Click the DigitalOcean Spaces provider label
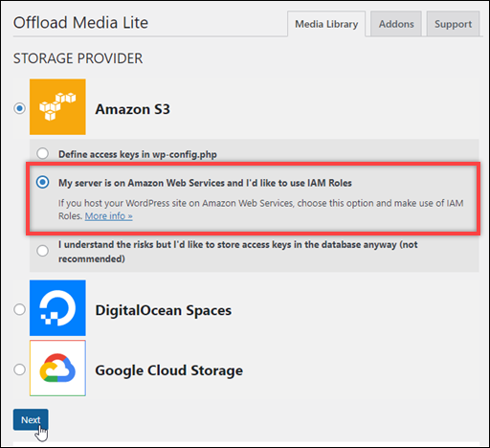490x448 pixels. point(164,310)
